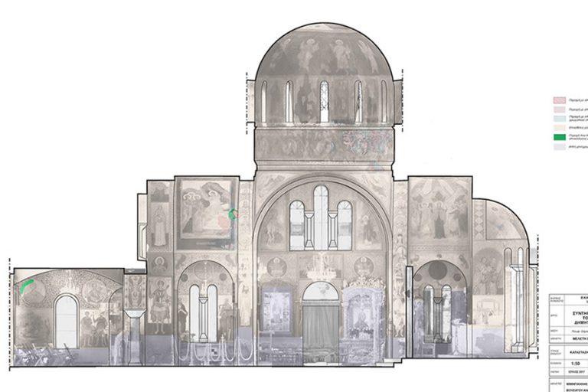The width and height of the screenshot is (588, 392).
Task: Select the "ΚΑΤΑΣΤΑΣΗ" title block text
Action: [x=577, y=353]
